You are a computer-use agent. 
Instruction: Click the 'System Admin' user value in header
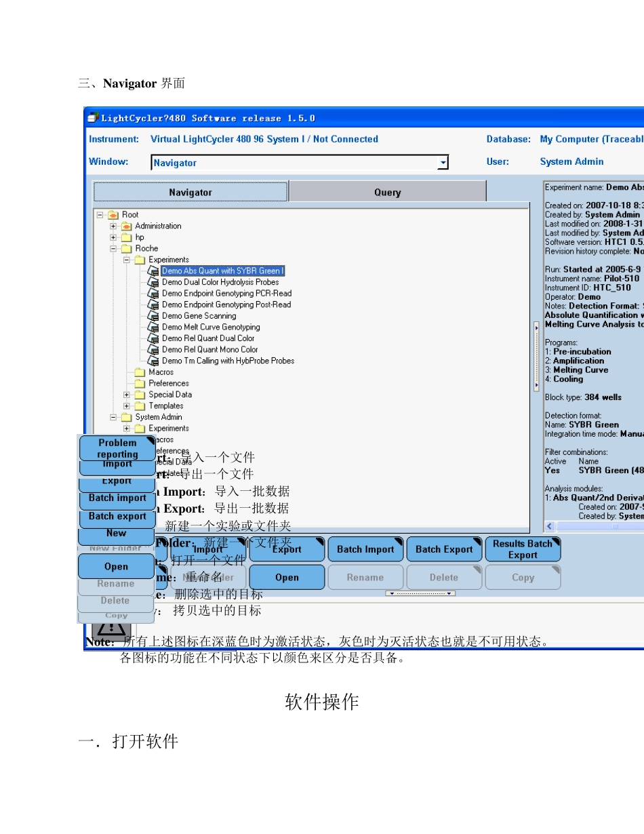coord(571,161)
